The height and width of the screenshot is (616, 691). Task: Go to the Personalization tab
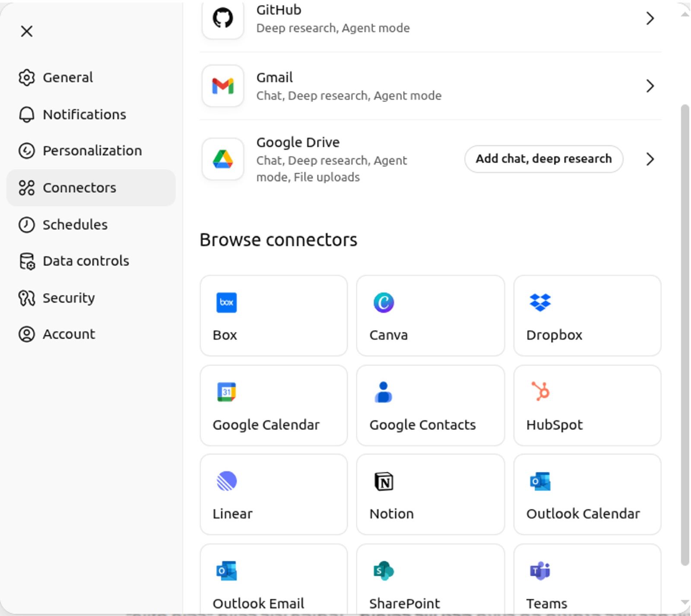point(91,151)
